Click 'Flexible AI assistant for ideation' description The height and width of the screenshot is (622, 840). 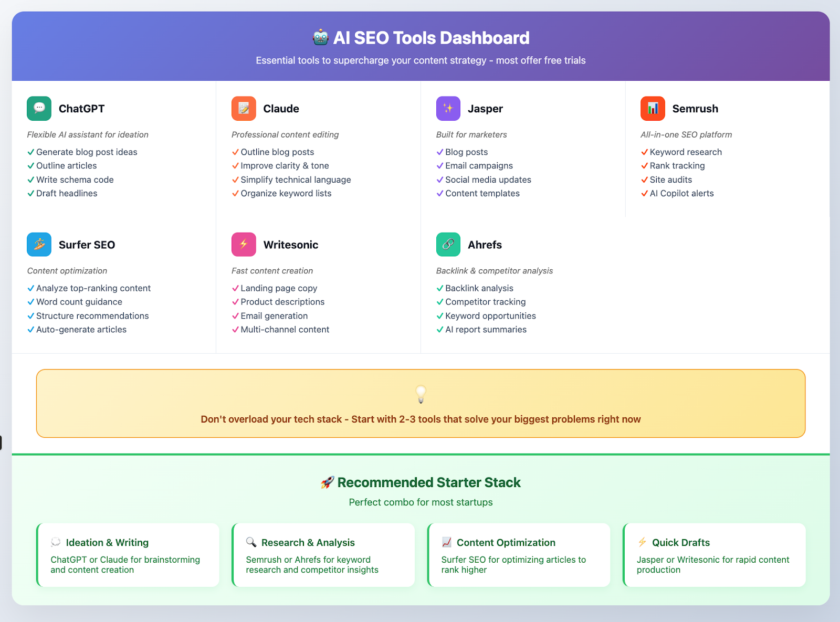click(x=88, y=135)
